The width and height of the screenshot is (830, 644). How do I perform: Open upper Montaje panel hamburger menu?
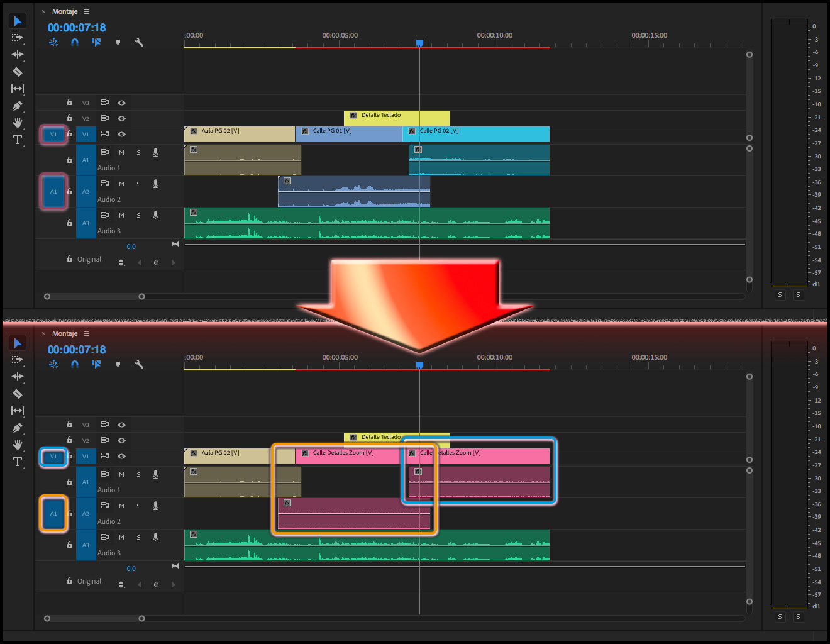click(x=86, y=11)
